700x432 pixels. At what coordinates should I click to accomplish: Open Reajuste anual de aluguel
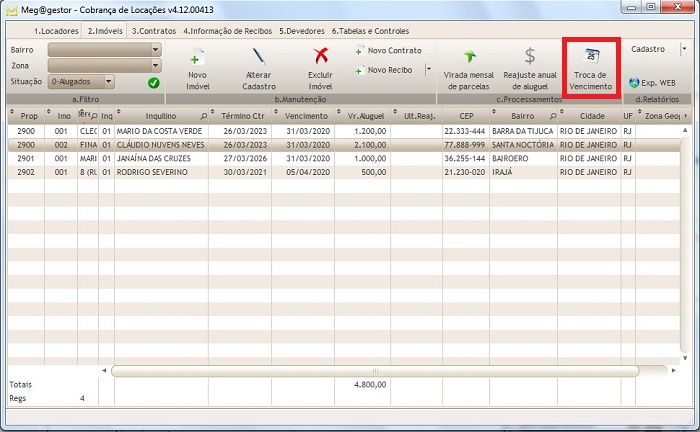pos(530,57)
